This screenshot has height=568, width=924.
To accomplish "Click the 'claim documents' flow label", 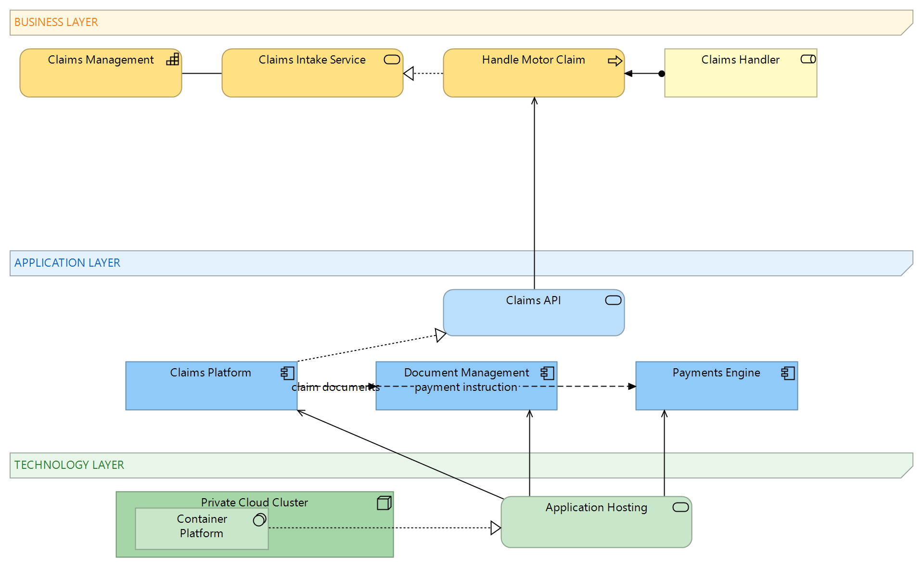I will [335, 387].
